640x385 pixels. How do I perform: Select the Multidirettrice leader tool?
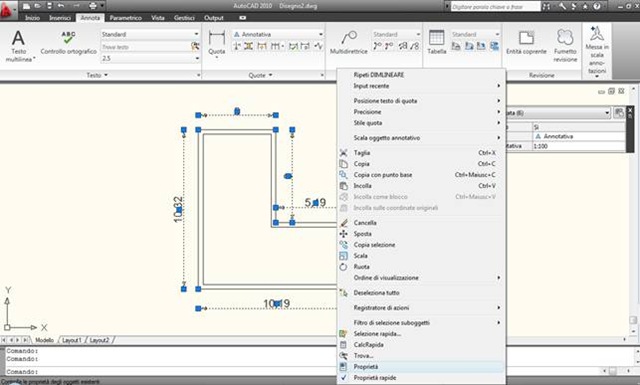pyautogui.click(x=349, y=42)
